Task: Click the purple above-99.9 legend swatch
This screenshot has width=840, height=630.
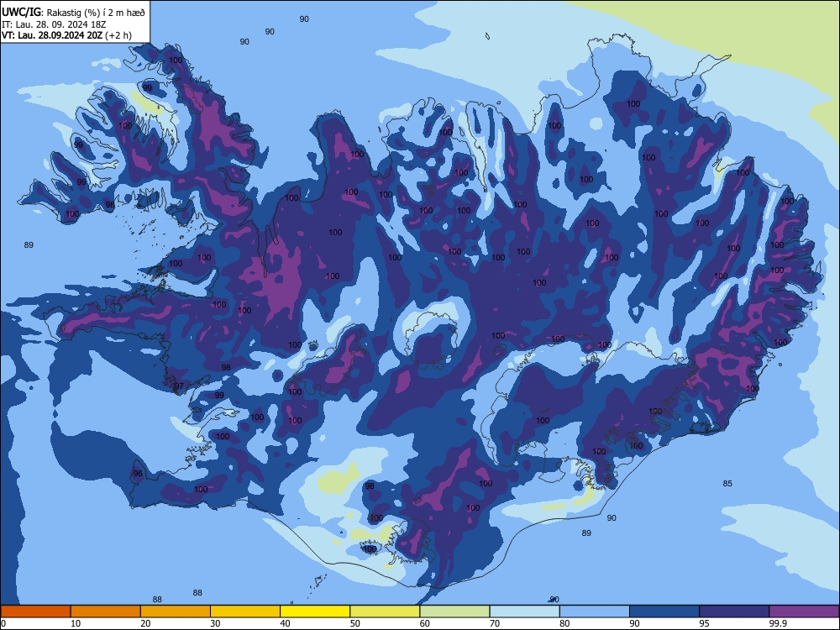Action: tap(804, 612)
